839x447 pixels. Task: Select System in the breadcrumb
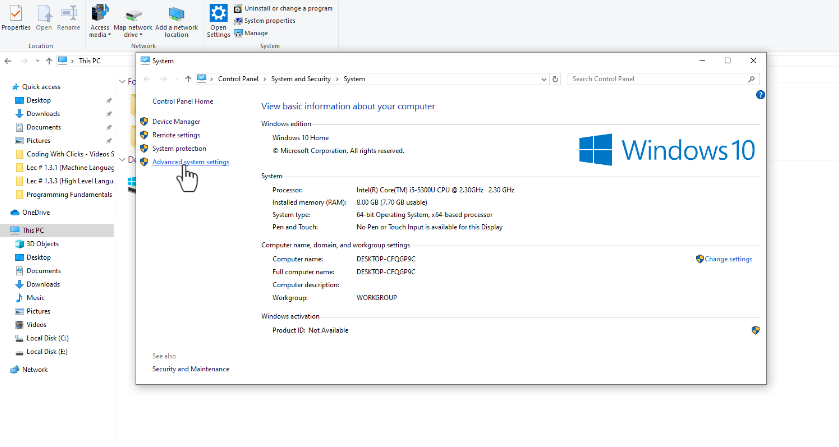pos(354,79)
